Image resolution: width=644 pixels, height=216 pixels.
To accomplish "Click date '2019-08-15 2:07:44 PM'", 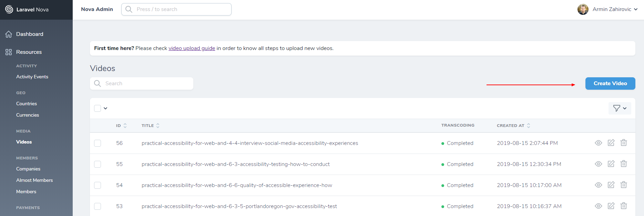I will click(x=527, y=143).
